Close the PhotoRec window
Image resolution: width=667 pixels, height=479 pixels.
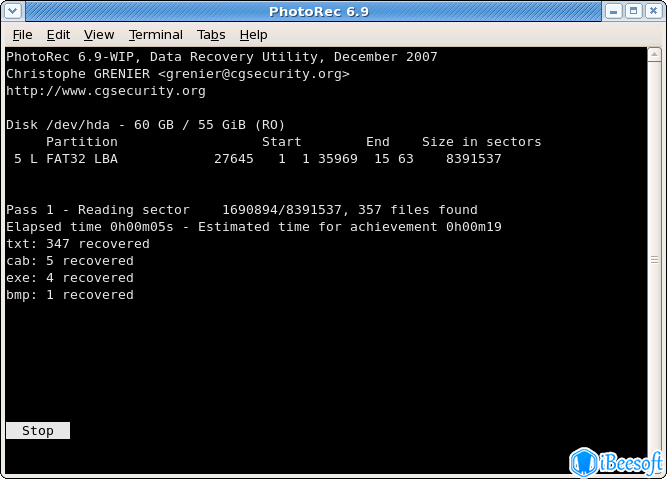tap(653, 11)
